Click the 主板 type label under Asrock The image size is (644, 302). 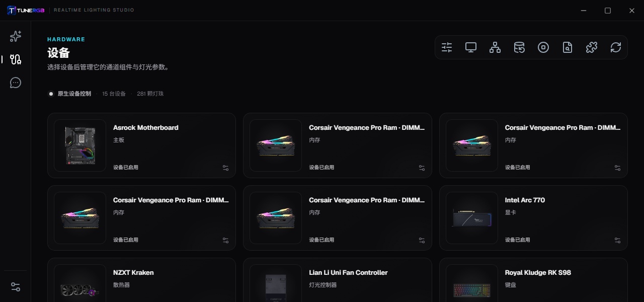119,140
